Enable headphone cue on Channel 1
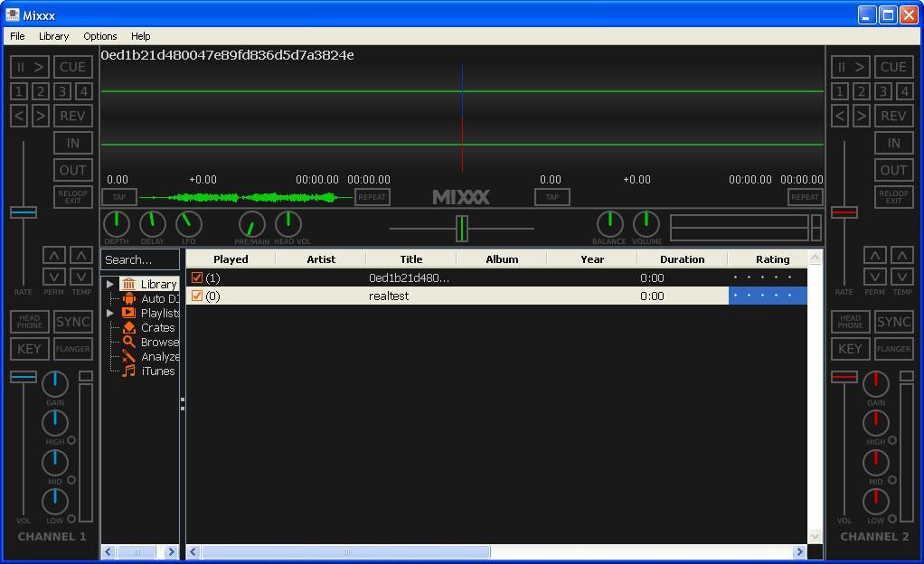 click(28, 321)
